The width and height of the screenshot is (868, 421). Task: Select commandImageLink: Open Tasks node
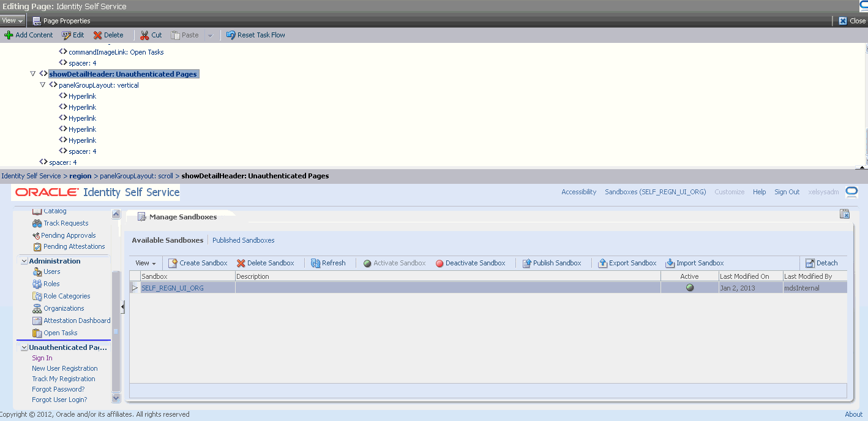tap(116, 52)
